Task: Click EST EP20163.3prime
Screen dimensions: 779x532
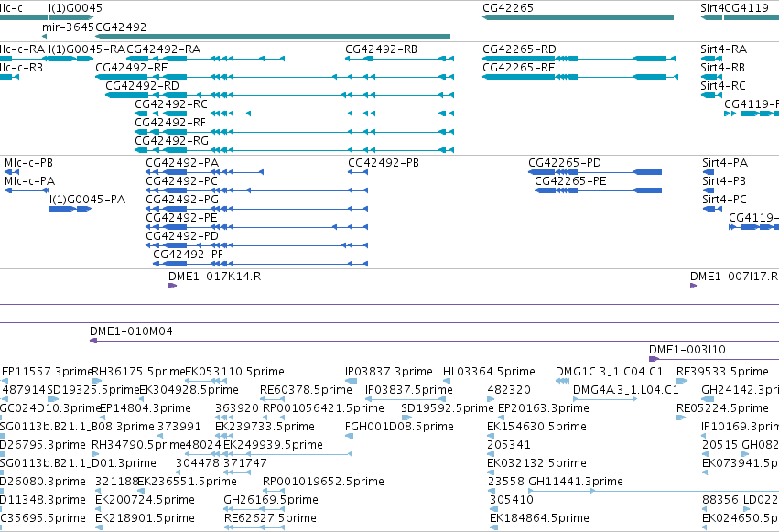Action: point(502,418)
